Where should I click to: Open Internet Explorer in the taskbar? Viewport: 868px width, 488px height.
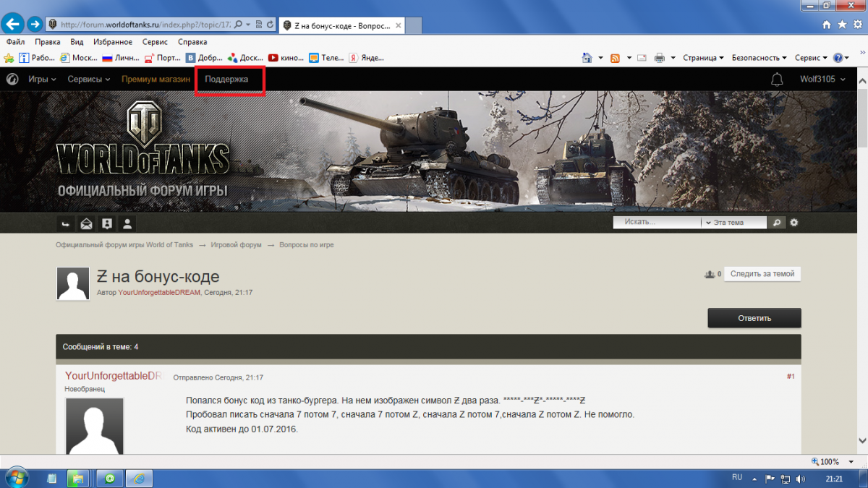click(x=140, y=478)
